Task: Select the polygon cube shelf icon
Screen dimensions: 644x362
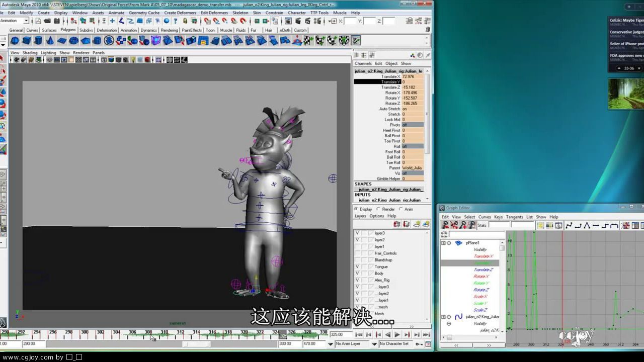Action: pos(27,41)
